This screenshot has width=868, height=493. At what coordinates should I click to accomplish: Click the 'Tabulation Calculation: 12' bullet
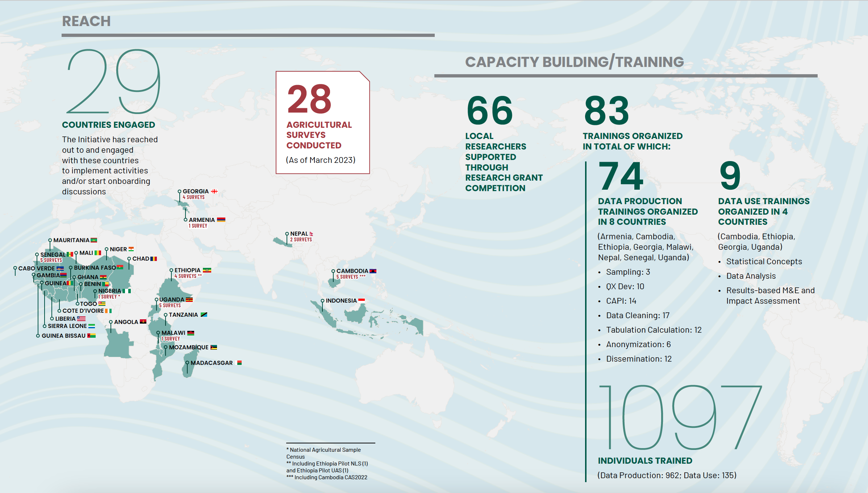click(x=654, y=330)
